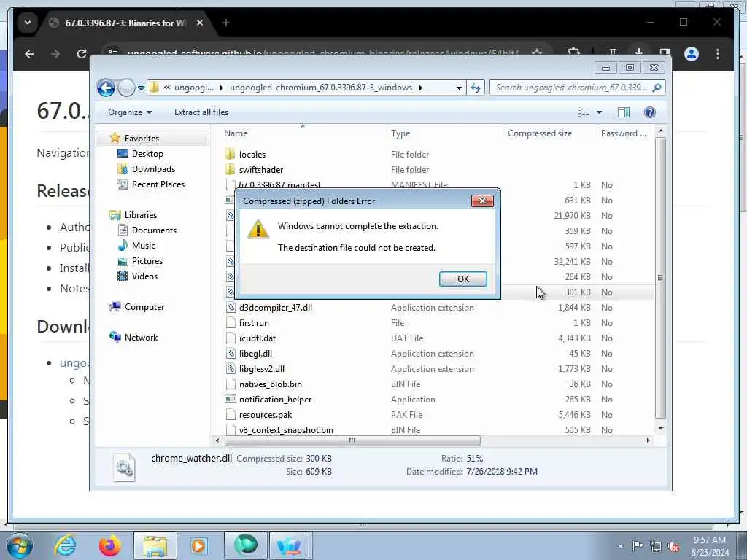Open Downloads in navigation pane
747x560 pixels.
pos(153,169)
